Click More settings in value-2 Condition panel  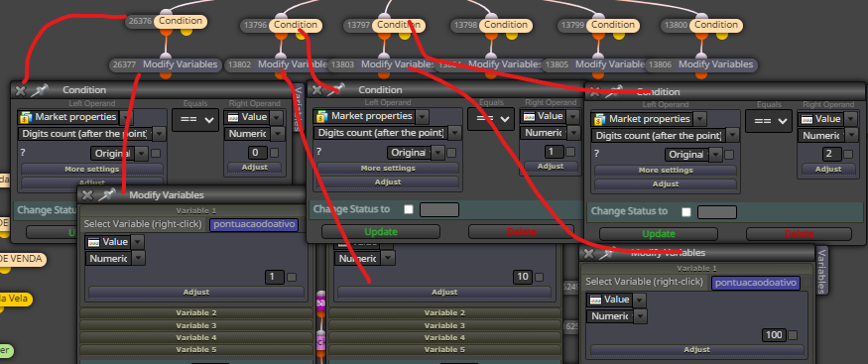(666, 171)
